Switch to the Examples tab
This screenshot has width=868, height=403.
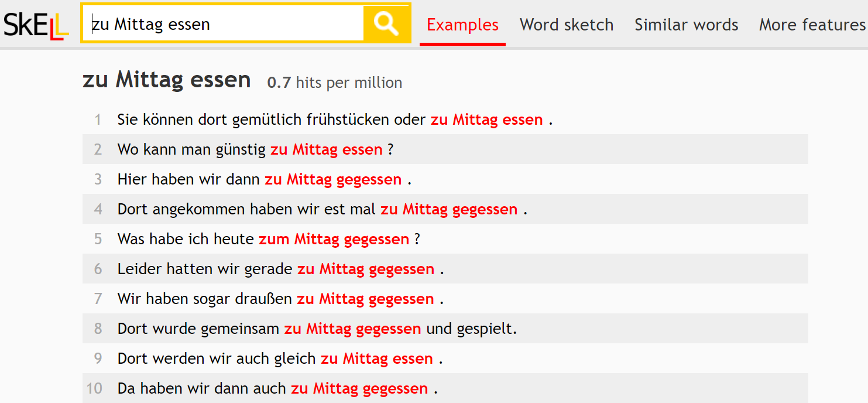tap(462, 25)
